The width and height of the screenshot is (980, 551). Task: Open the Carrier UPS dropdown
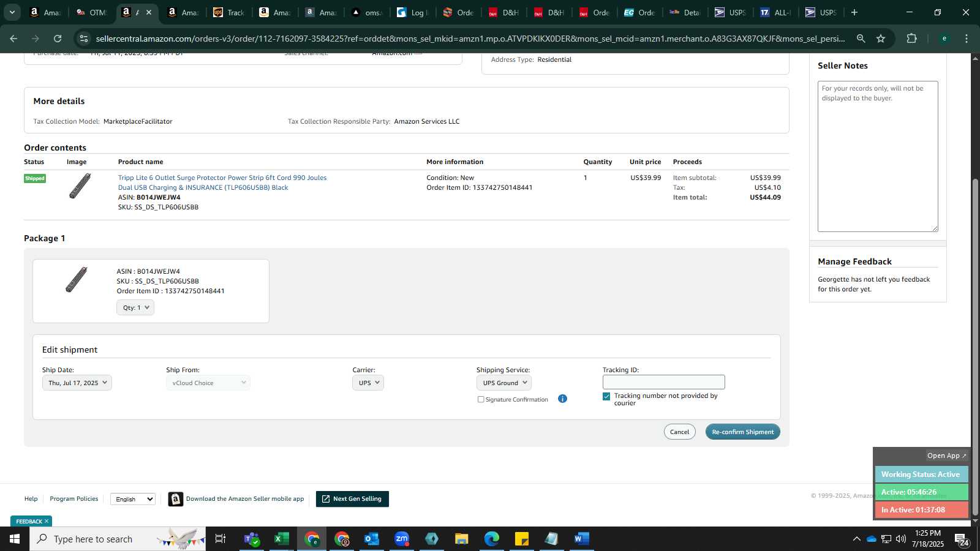[x=368, y=383]
